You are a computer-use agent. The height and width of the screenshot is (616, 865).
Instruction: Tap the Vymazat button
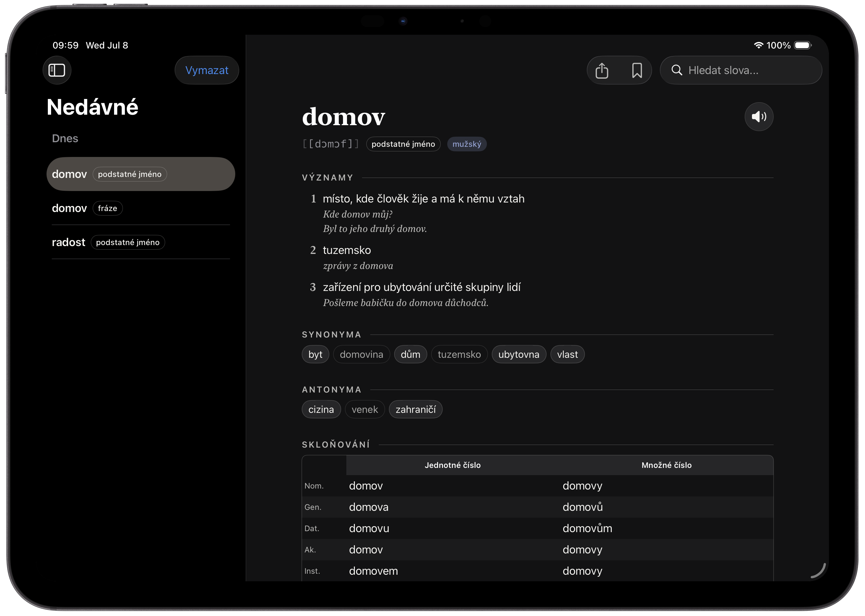pos(207,70)
